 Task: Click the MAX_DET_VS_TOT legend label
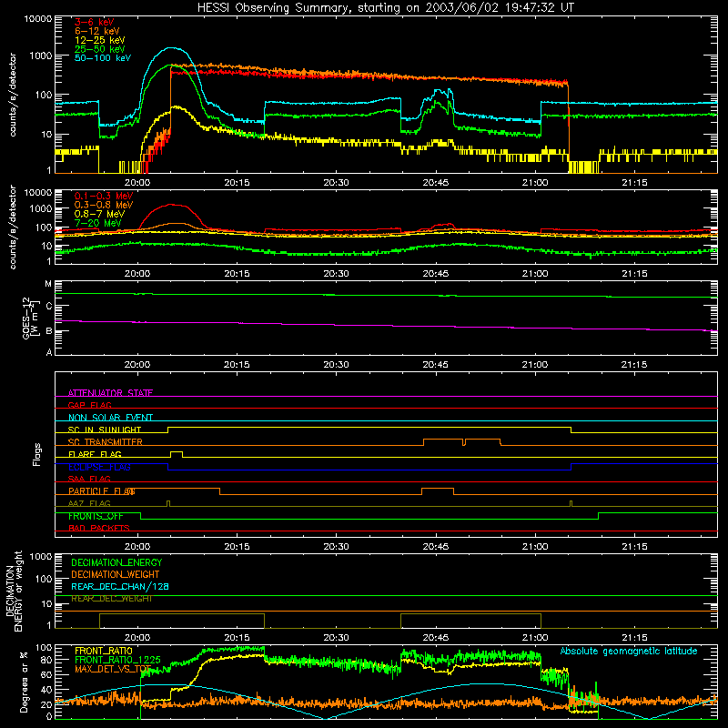[x=113, y=669]
